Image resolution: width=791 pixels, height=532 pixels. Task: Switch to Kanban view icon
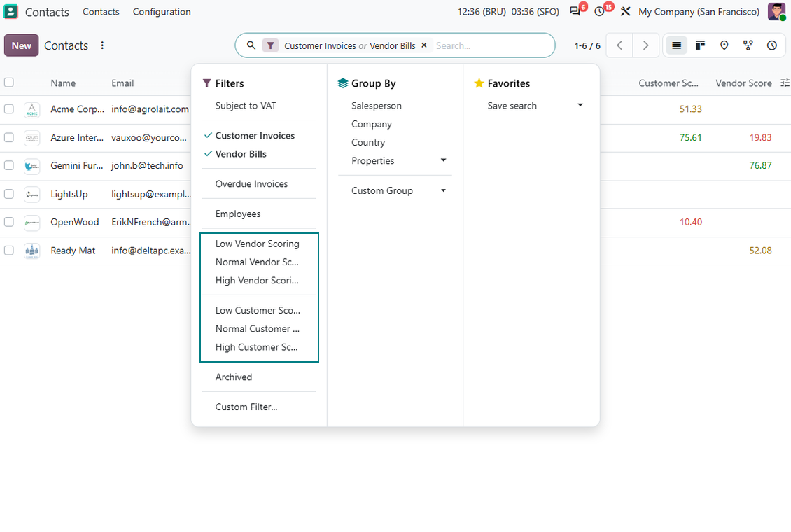(x=700, y=46)
